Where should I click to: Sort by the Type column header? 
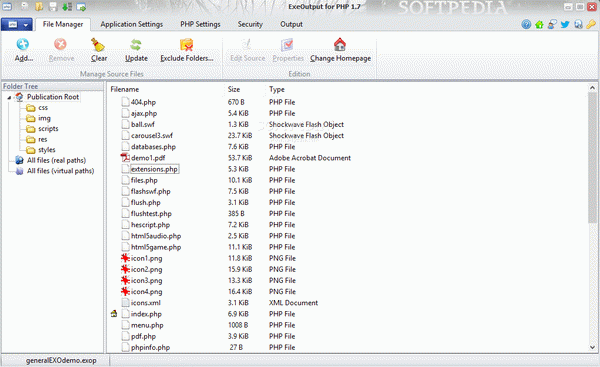click(277, 89)
